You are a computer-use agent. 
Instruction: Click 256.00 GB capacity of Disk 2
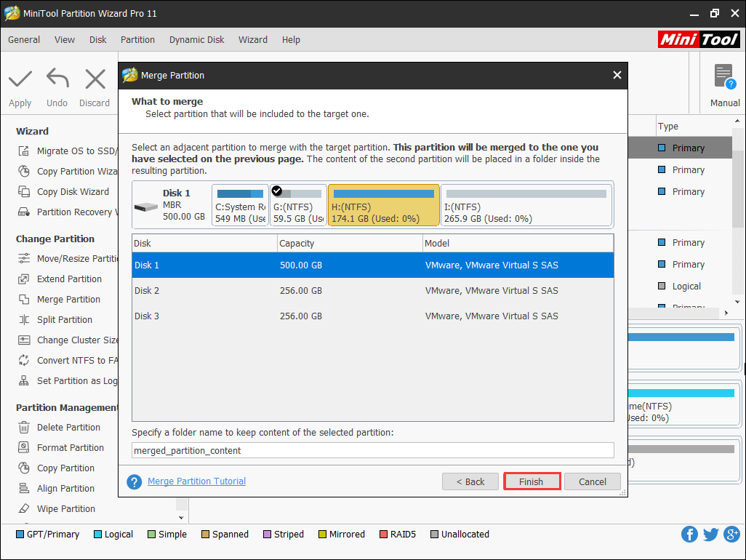301,291
